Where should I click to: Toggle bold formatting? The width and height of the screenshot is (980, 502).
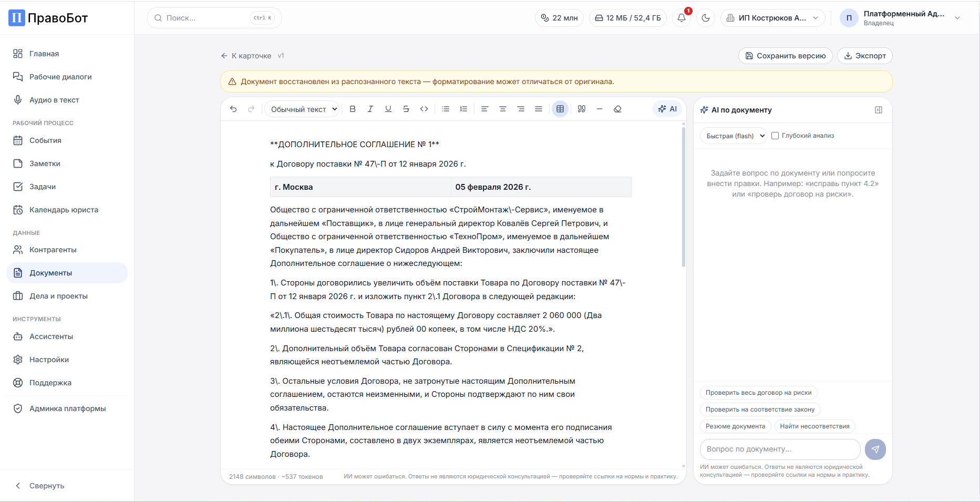pyautogui.click(x=353, y=109)
